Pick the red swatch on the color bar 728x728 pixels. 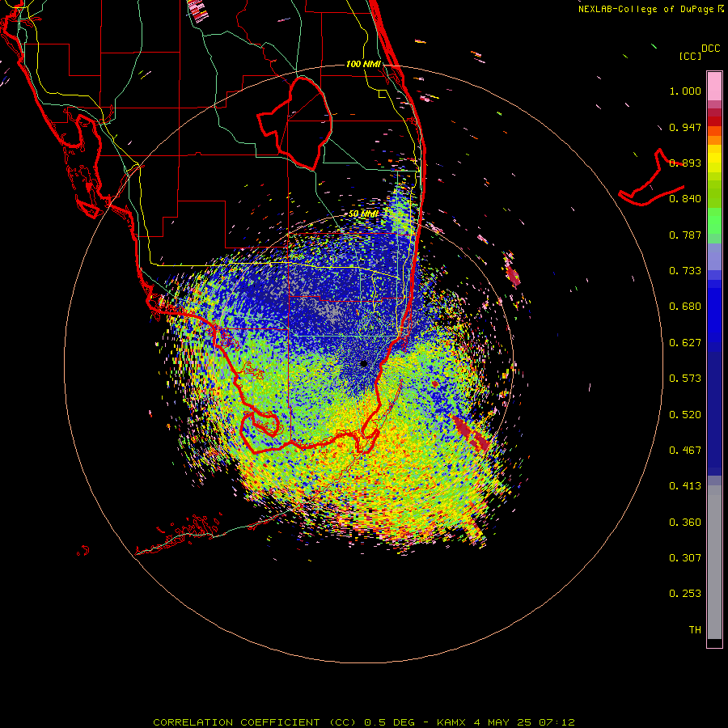coord(714,121)
